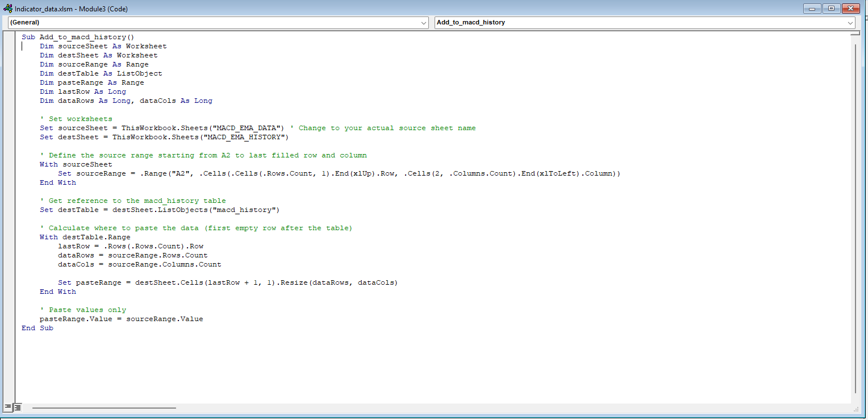The image size is (868, 420).
Task: Click the bottom-right window resize grip
Action: coord(856,409)
